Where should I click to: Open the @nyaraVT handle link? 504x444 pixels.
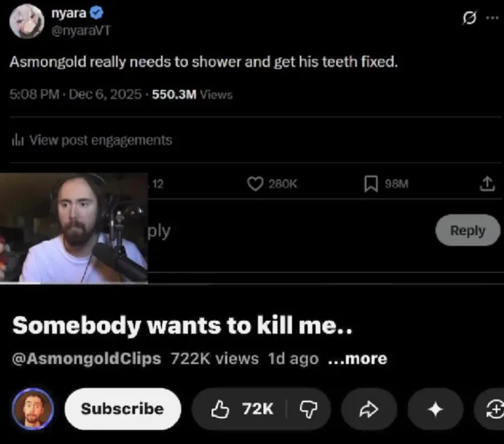[81, 30]
